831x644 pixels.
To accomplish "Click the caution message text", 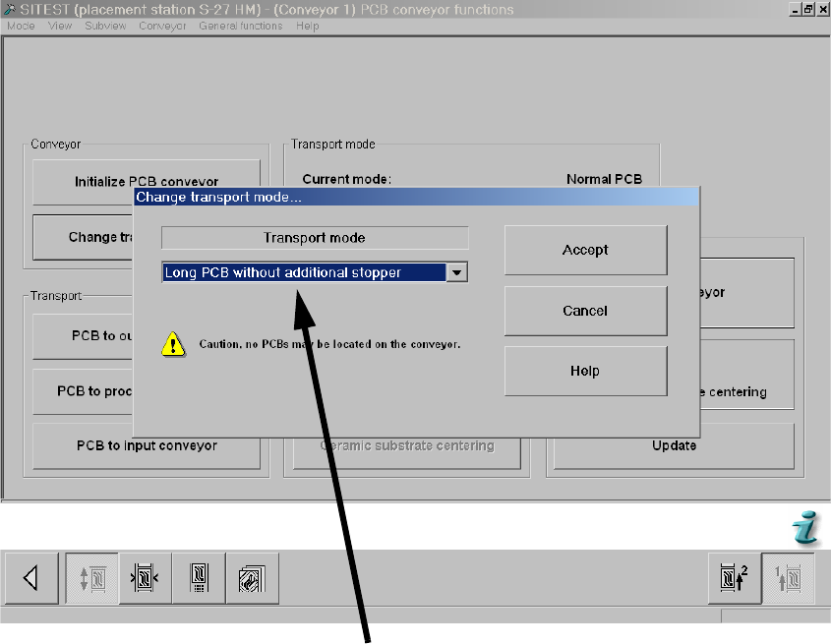I will pyautogui.click(x=329, y=344).
